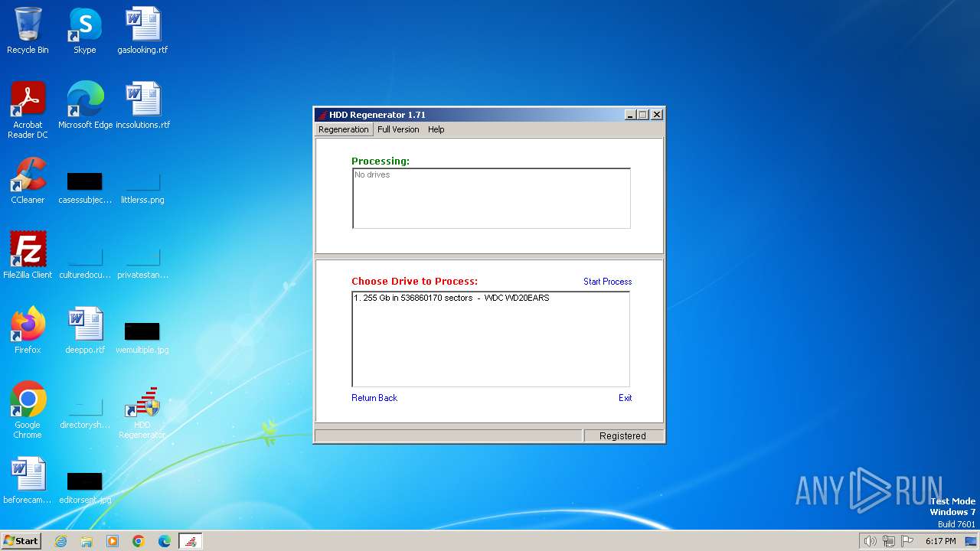Launch Chrome from the taskbar
The height and width of the screenshot is (551, 980).
point(139,541)
